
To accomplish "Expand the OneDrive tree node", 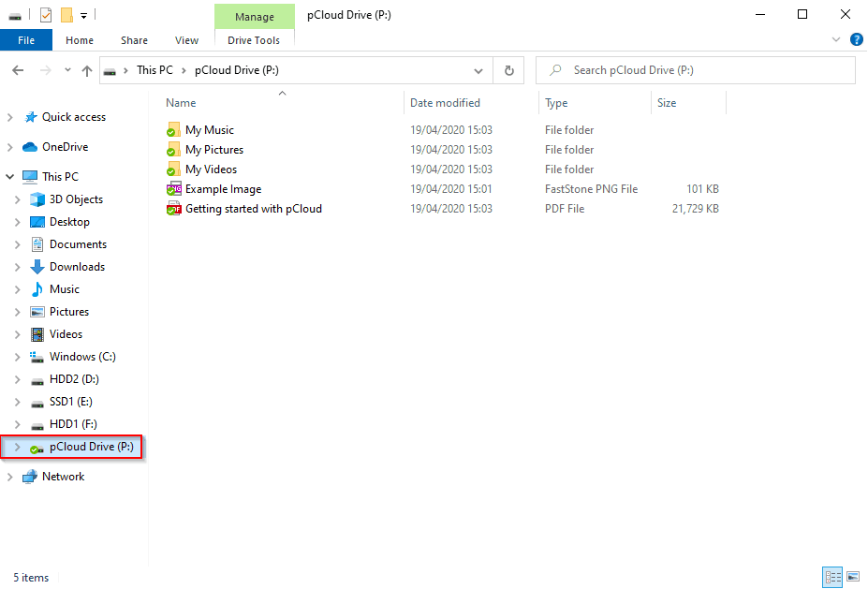I will [x=10, y=147].
